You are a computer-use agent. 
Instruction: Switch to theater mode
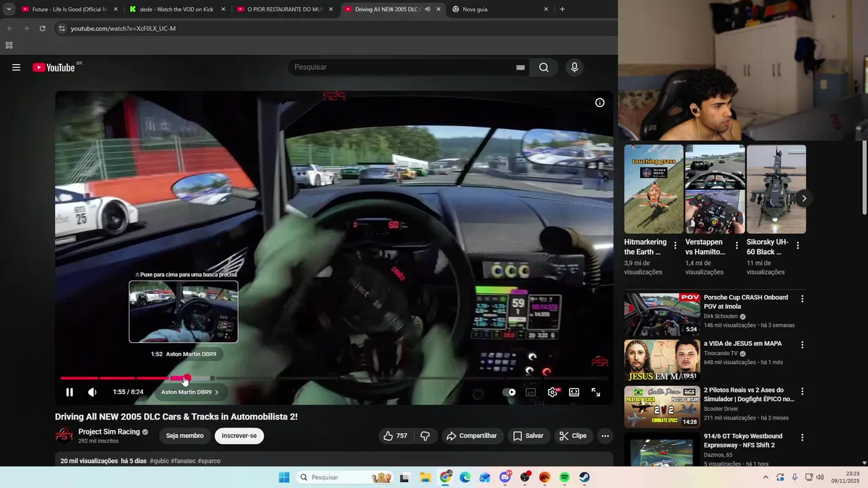coord(574,392)
